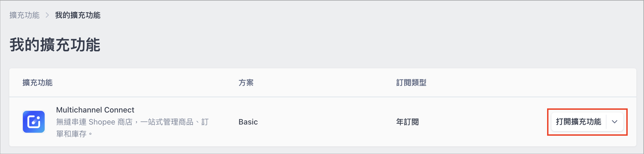Go to 擴充功能 breadcrumb link
Viewport: 644px width, 154px height.
click(x=24, y=15)
